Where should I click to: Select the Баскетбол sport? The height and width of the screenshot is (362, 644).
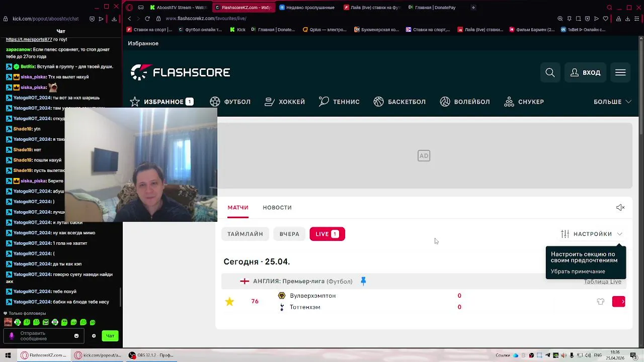[x=399, y=102]
